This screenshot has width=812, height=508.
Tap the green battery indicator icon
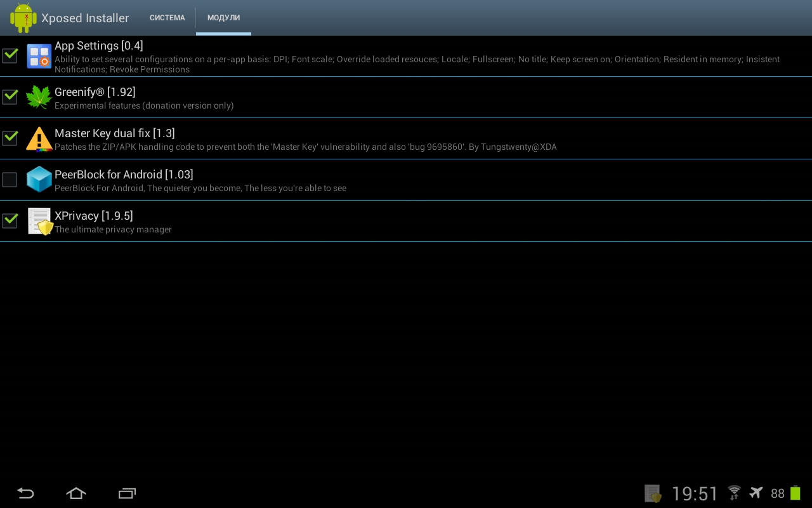click(795, 493)
